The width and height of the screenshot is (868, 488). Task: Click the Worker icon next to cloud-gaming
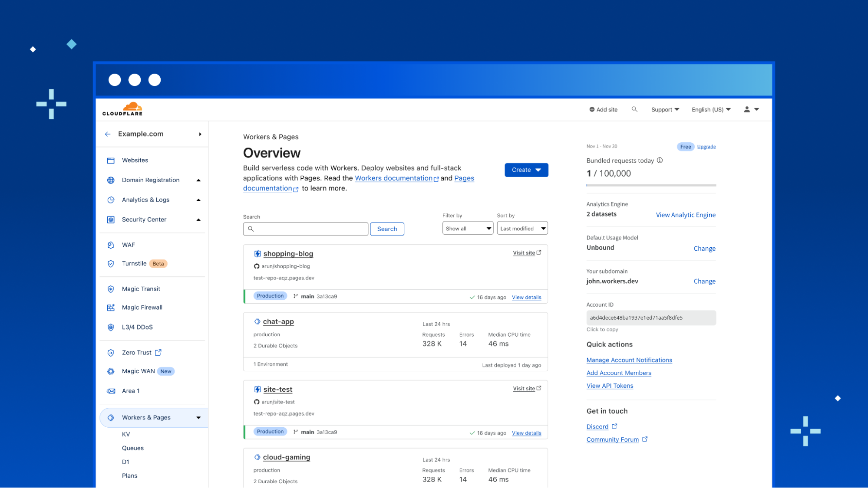tap(257, 457)
